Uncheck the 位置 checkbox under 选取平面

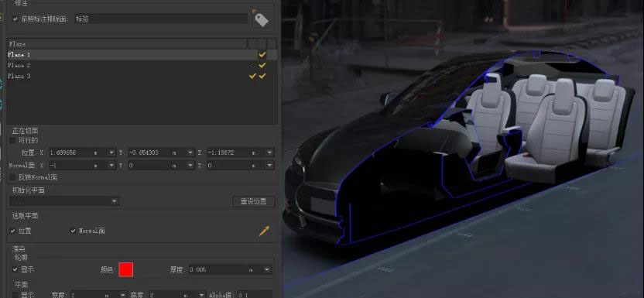[x=12, y=231]
